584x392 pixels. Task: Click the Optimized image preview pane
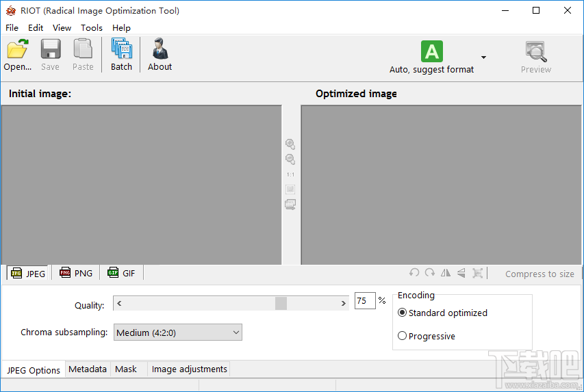click(441, 185)
